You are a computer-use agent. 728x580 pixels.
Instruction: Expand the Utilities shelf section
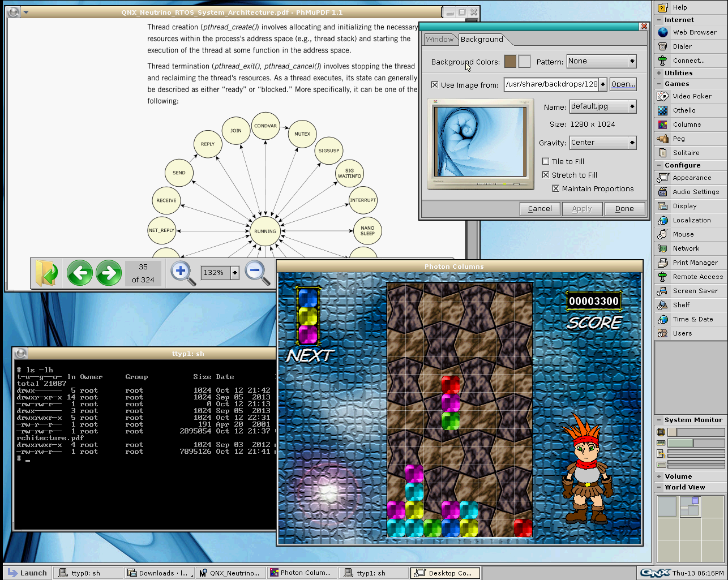[x=660, y=73]
